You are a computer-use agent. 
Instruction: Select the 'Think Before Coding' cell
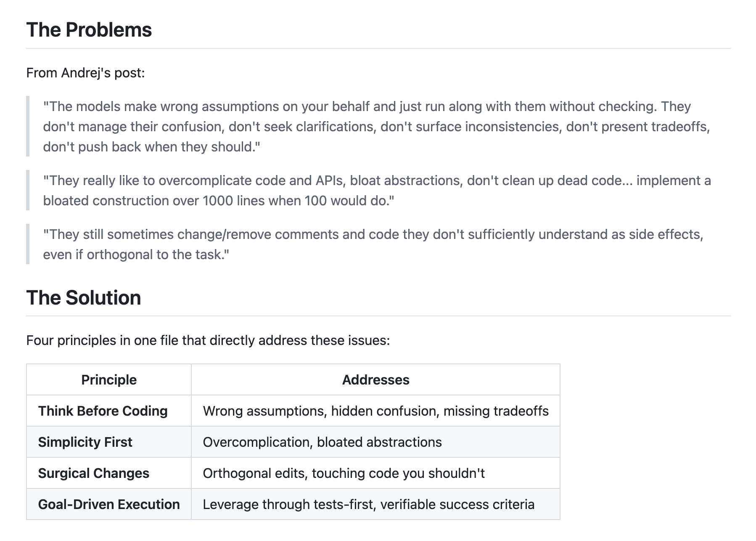point(109,411)
